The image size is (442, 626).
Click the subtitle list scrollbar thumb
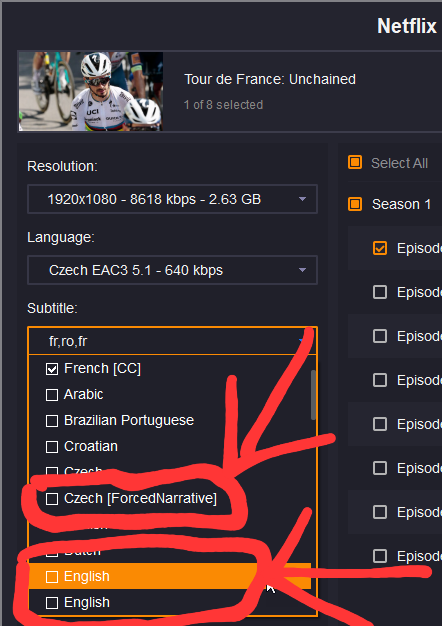(313, 395)
